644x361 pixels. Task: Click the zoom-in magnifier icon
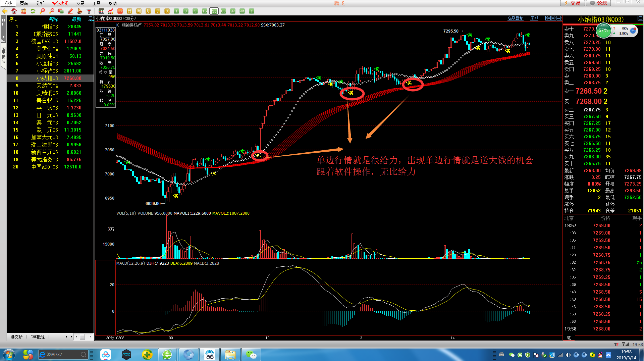click(42, 11)
